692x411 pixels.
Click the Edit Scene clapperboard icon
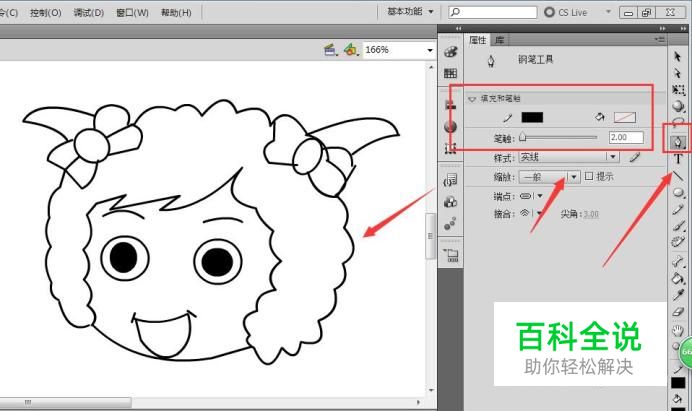tap(331, 50)
